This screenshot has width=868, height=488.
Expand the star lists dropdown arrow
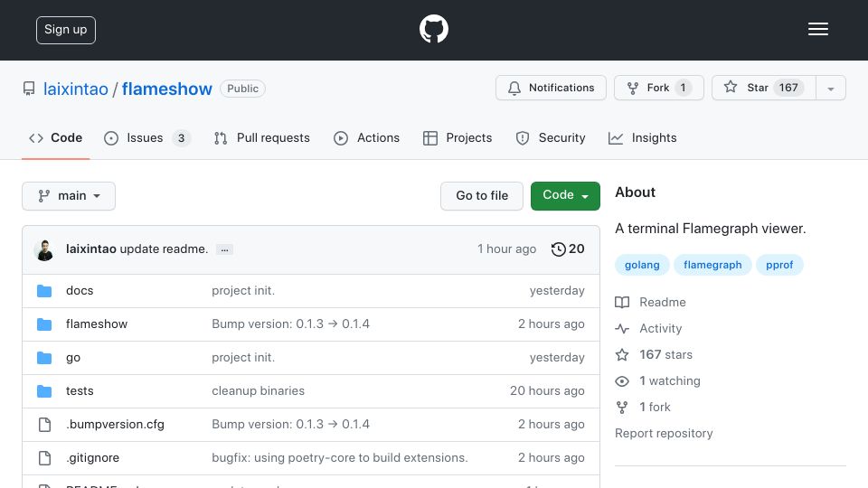(x=830, y=89)
